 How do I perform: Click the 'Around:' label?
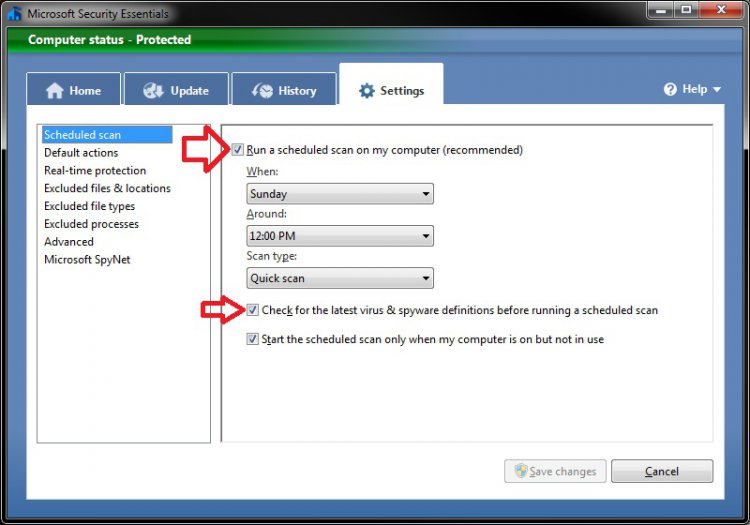[x=266, y=213]
